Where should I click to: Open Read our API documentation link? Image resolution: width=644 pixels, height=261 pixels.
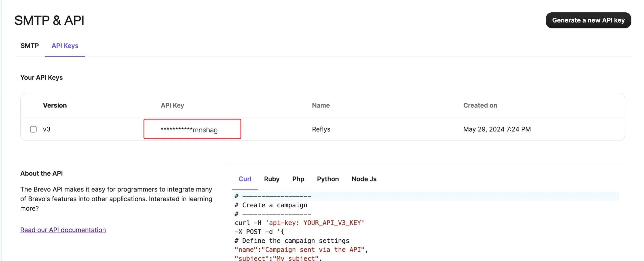tap(63, 230)
